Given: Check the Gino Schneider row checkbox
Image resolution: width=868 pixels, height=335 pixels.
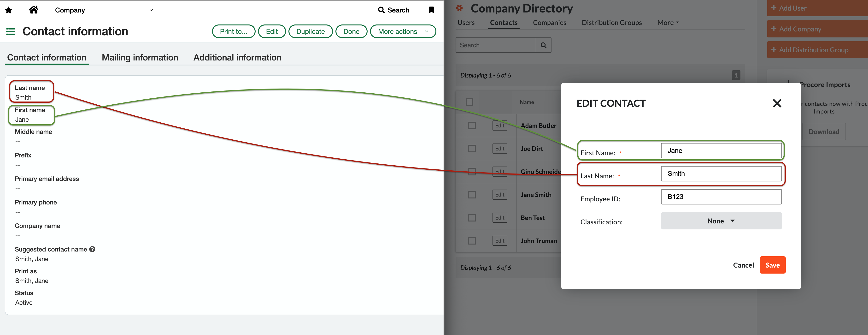Looking at the screenshot, I should pyautogui.click(x=472, y=171).
